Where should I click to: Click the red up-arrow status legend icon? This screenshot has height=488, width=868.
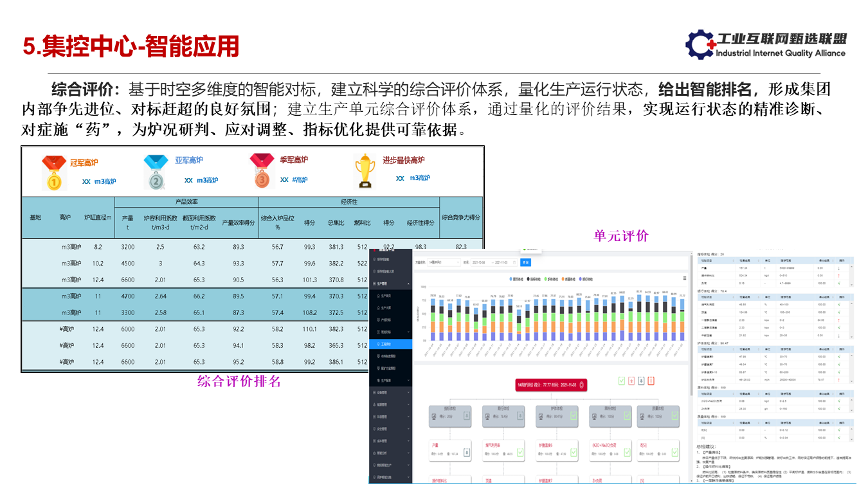tap(631, 381)
